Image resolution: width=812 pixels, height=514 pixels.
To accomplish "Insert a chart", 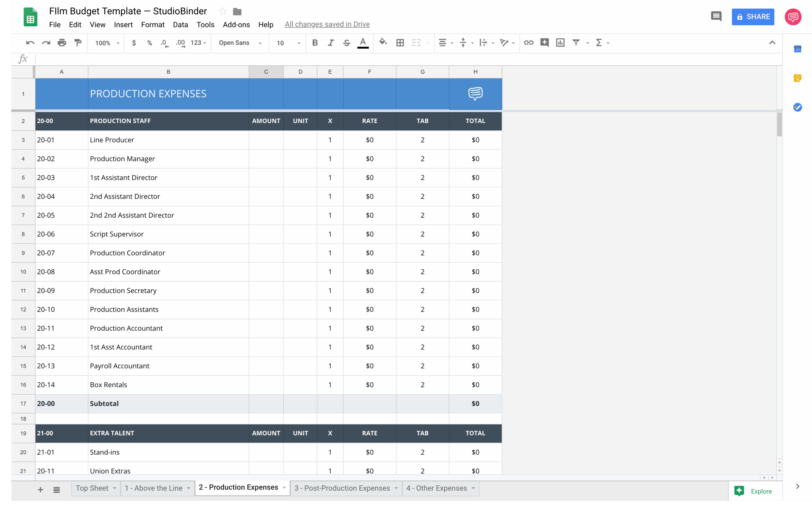I will point(560,43).
